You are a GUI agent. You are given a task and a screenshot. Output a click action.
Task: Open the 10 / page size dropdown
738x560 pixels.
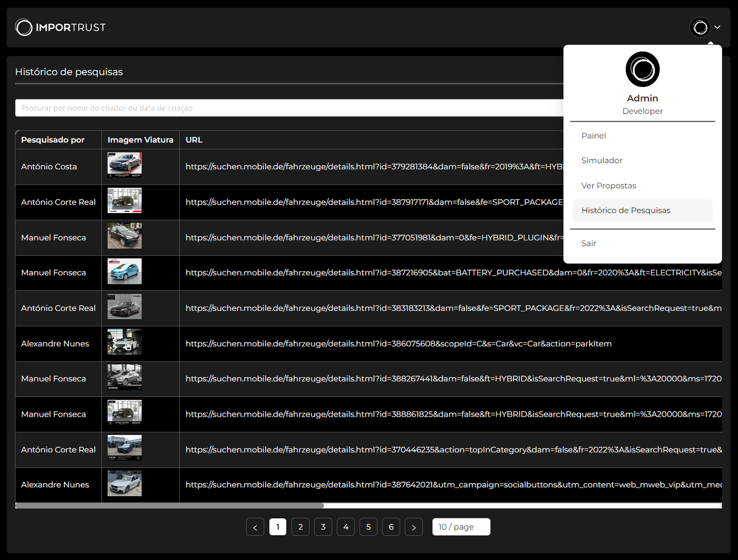461,527
